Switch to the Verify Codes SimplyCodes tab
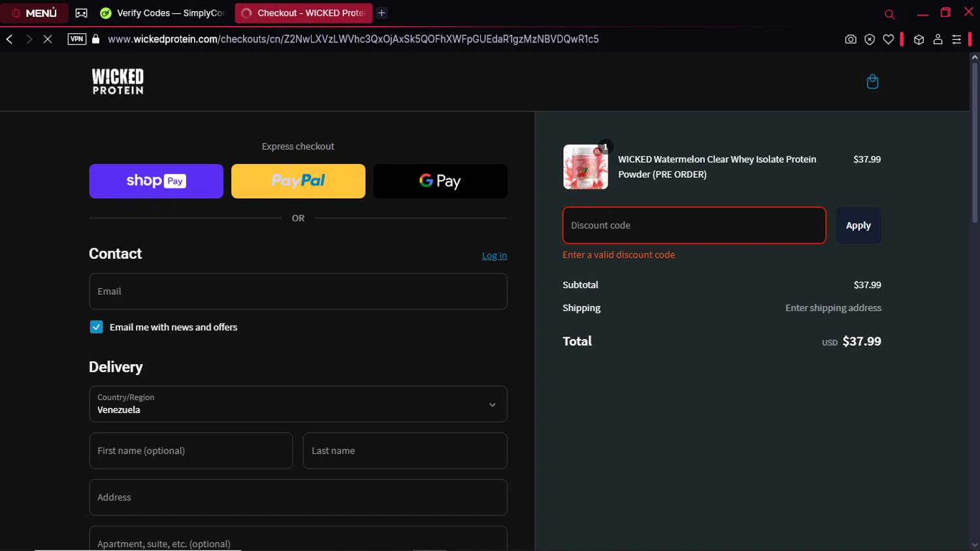980x551 pixels. [163, 13]
